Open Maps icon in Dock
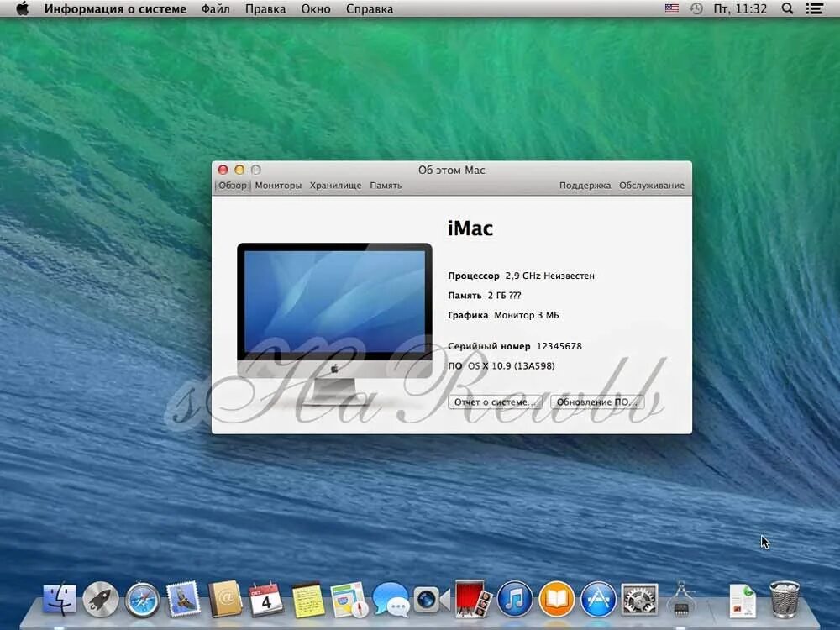840x630 pixels. click(x=349, y=600)
